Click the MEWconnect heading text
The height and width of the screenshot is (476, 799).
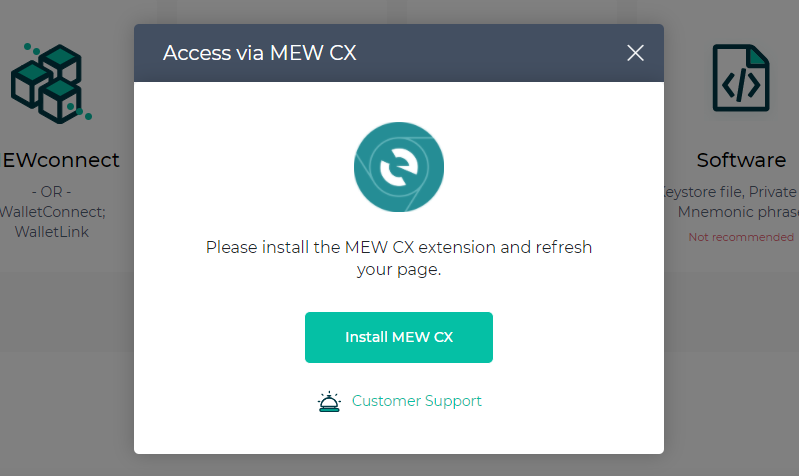60,160
